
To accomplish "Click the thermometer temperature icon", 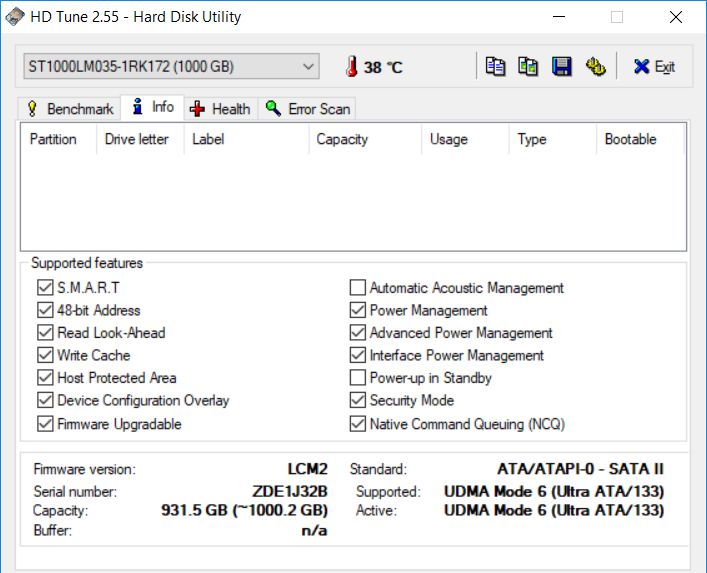I will pos(352,66).
